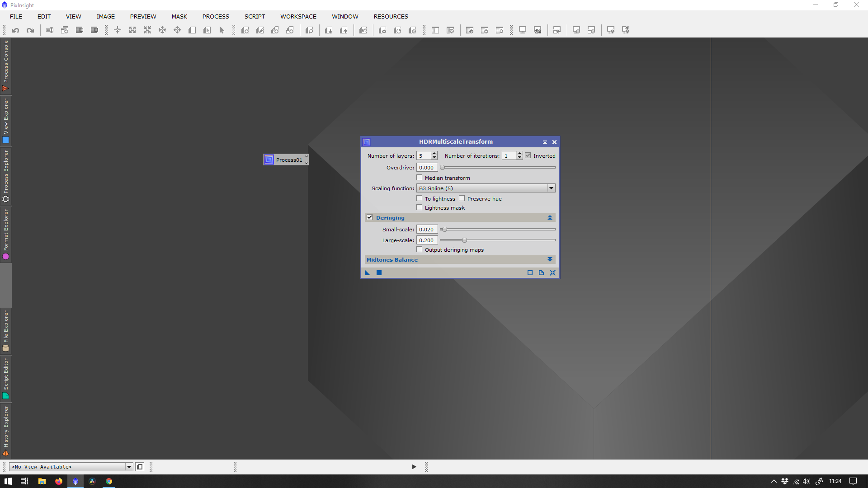Open the No View Available selector dropdown

[x=71, y=467]
